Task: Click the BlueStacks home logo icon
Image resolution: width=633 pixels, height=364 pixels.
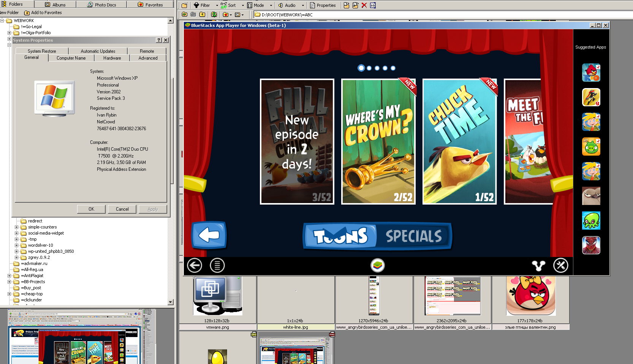Action: 378,265
